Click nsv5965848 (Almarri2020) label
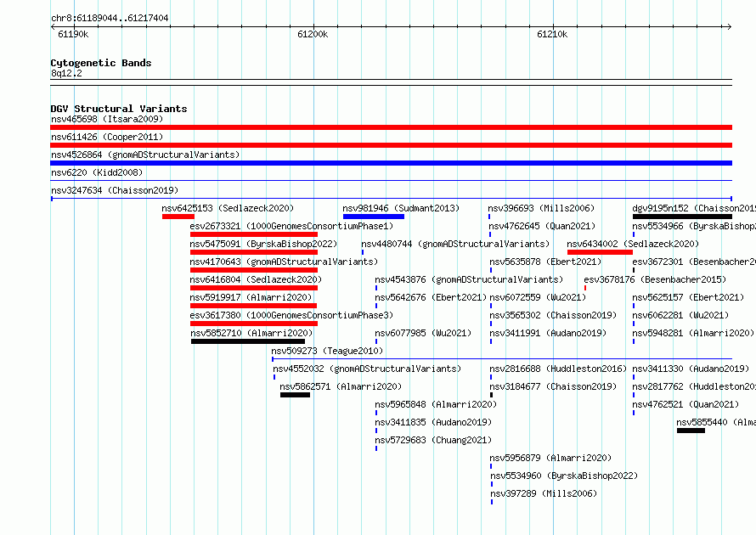756x535 pixels. 436,404
